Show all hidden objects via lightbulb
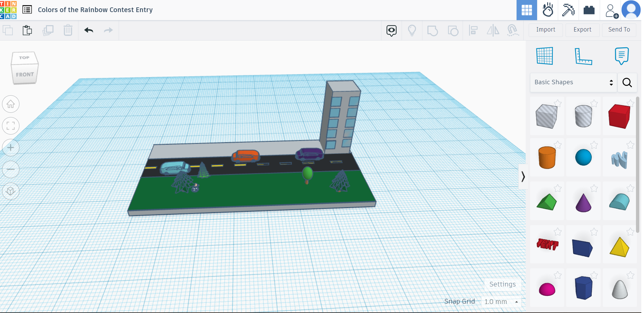This screenshot has height=313, width=644. 412,30
